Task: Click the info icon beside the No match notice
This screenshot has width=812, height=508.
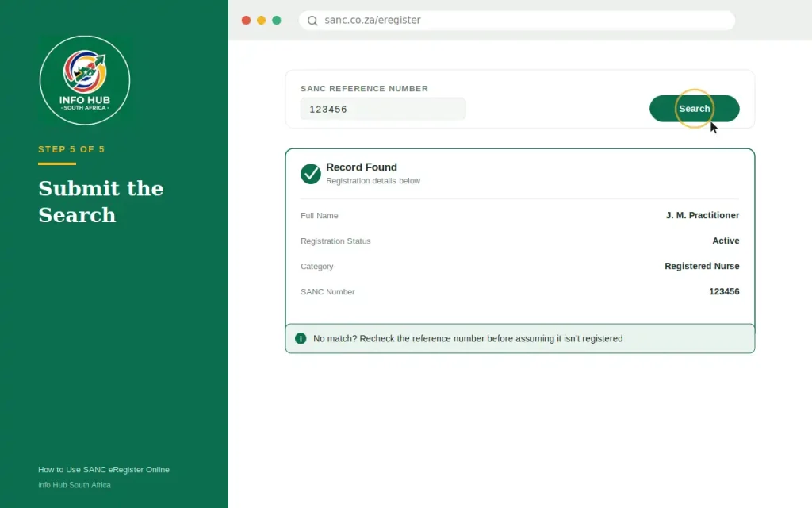Action: 301,338
